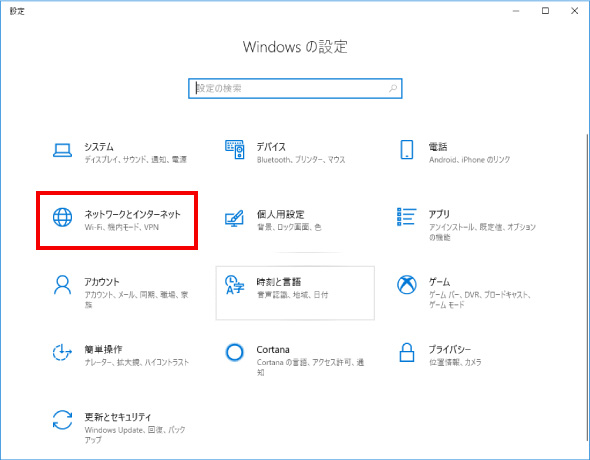Click 'Wi-Fi、機内モード、VPN' description
Screen dimensions: 590x460
coord(122,227)
